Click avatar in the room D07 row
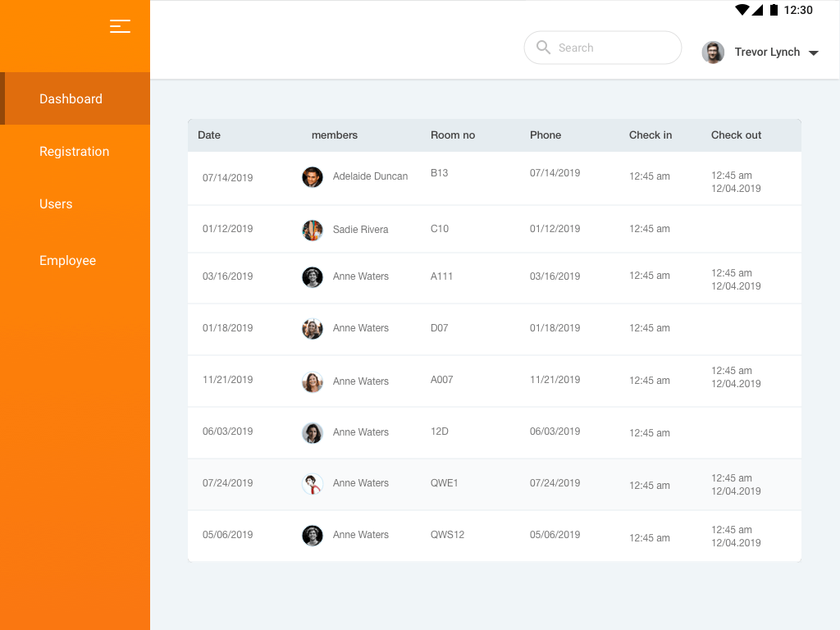The width and height of the screenshot is (840, 630). (x=313, y=329)
